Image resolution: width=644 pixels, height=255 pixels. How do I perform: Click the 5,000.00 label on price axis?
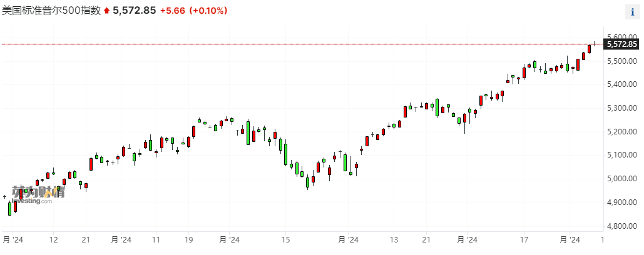pyautogui.click(x=622, y=179)
